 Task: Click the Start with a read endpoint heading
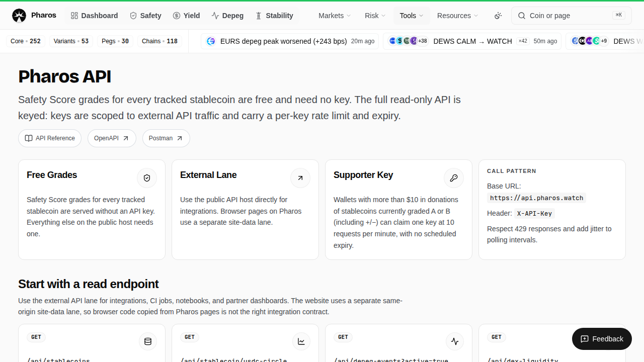(89, 284)
